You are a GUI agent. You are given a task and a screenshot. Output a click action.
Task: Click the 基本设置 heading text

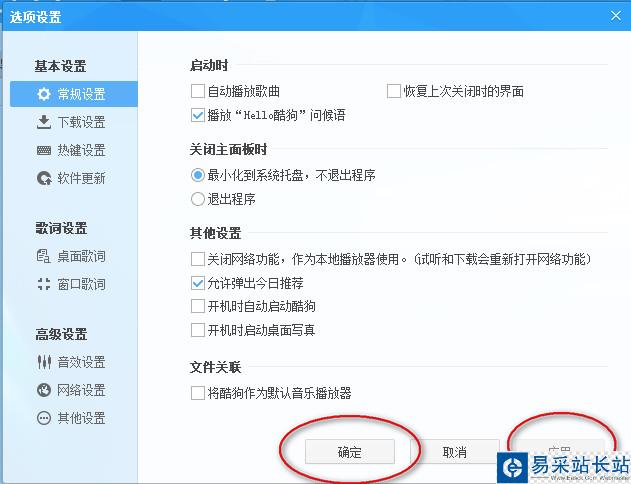tap(60, 66)
